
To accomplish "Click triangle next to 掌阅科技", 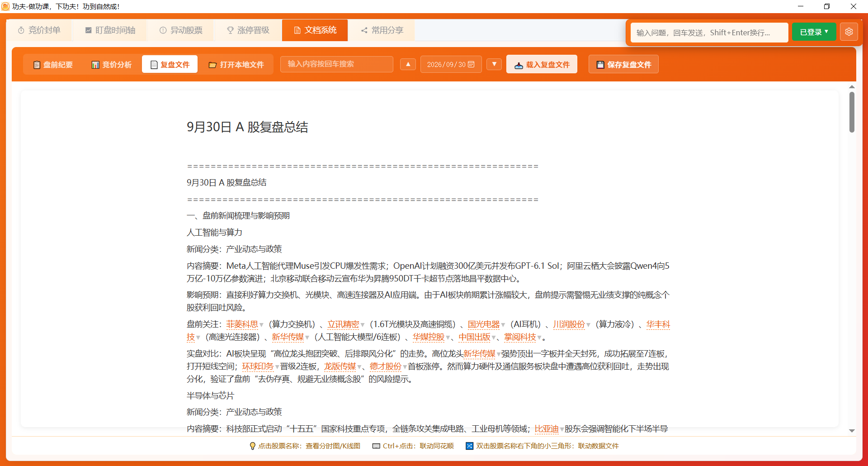I will 539,338.
